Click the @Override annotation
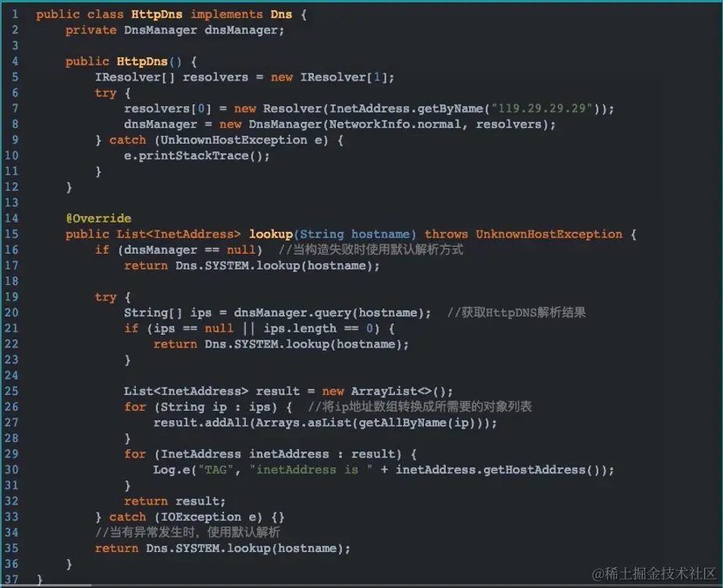Screen dimensions: 723x588 [98, 218]
